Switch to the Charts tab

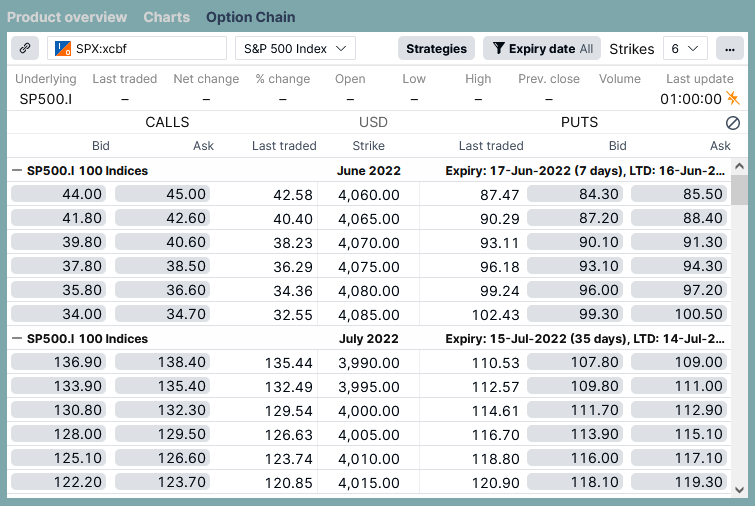[x=167, y=17]
